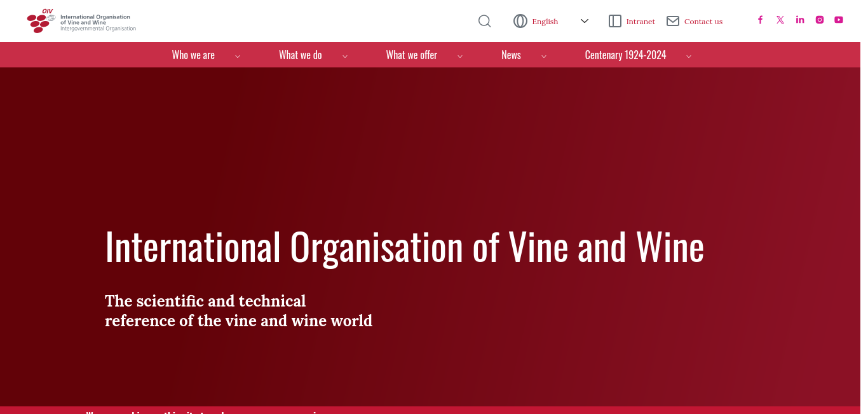This screenshot has width=868, height=414.
Task: Click the globe language icon
Action: pyautogui.click(x=520, y=21)
